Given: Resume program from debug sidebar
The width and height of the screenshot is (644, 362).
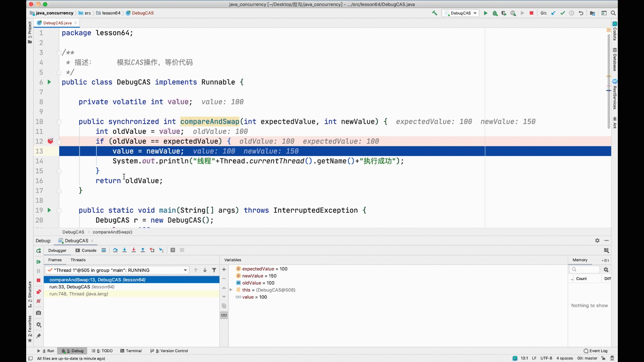Looking at the screenshot, I should 38,261.
